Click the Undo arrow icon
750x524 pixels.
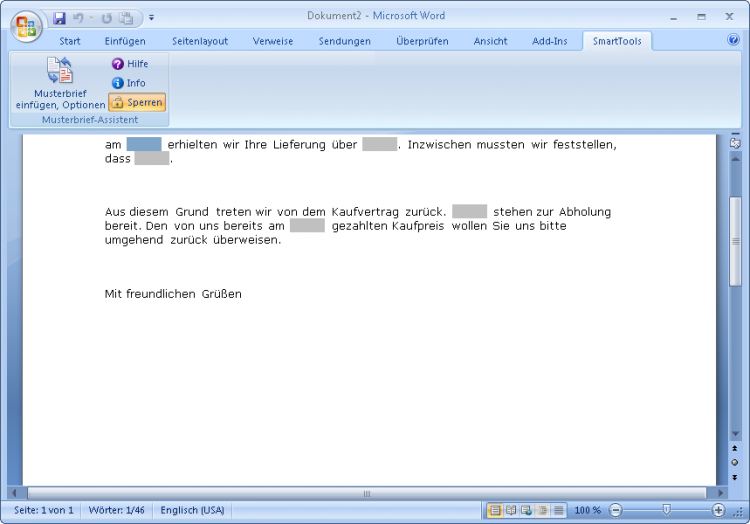point(78,18)
